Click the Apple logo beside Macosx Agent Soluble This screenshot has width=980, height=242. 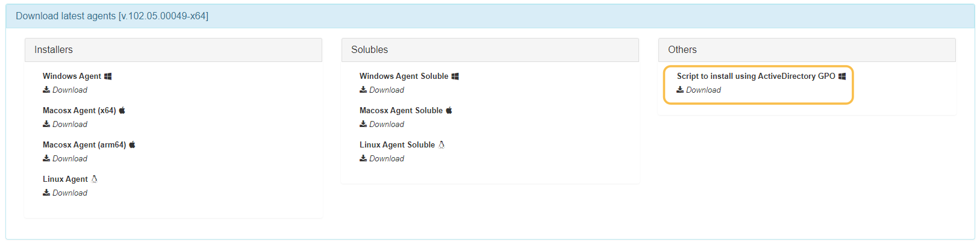[x=449, y=110]
